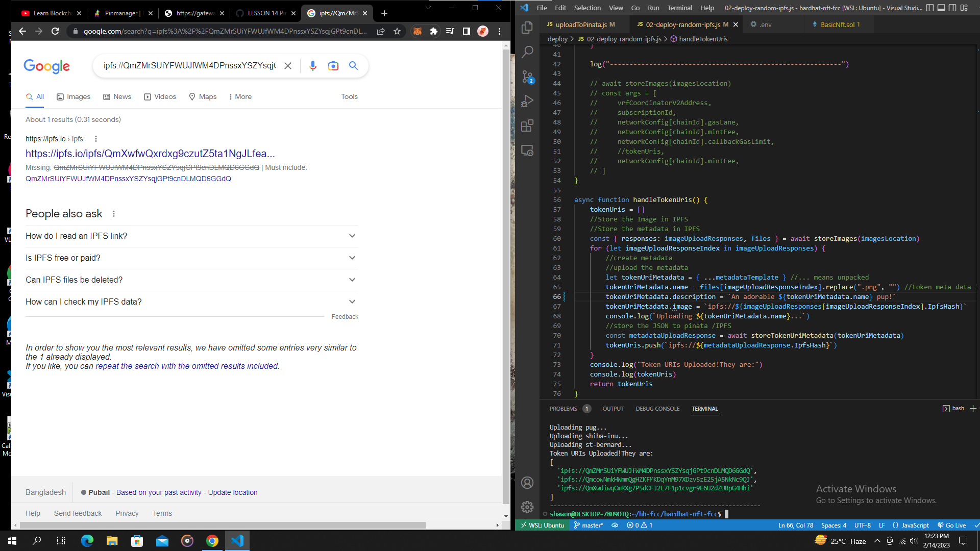980x551 pixels.
Task: Expand 'How do I read an IPFS link?'
Action: point(192,236)
